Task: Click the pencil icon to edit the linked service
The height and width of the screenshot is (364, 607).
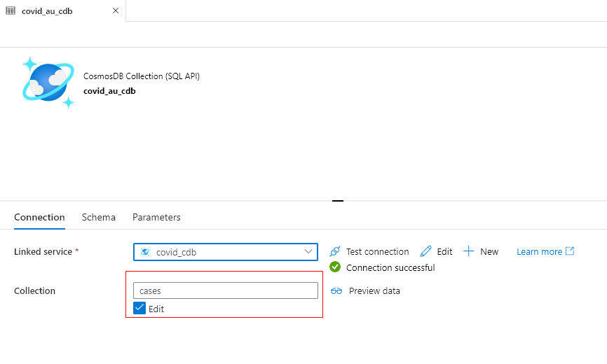Action: pos(426,251)
